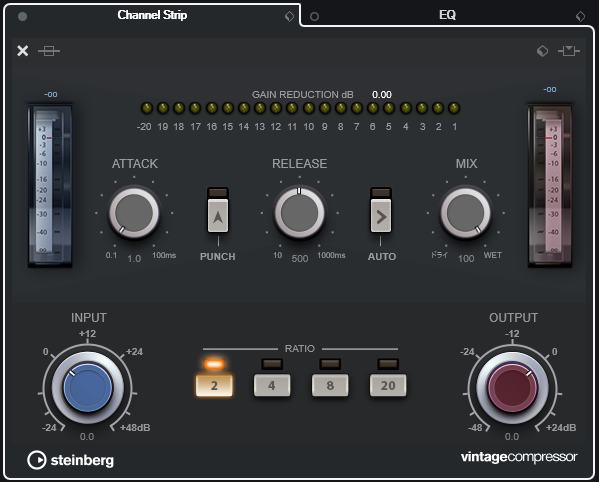Click the blue INPUT gain knob

point(88,388)
